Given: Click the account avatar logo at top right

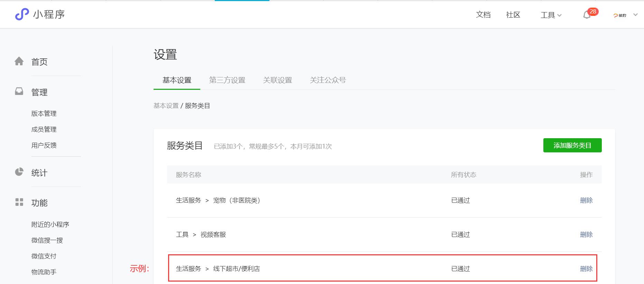Looking at the screenshot, I should coord(619,15).
